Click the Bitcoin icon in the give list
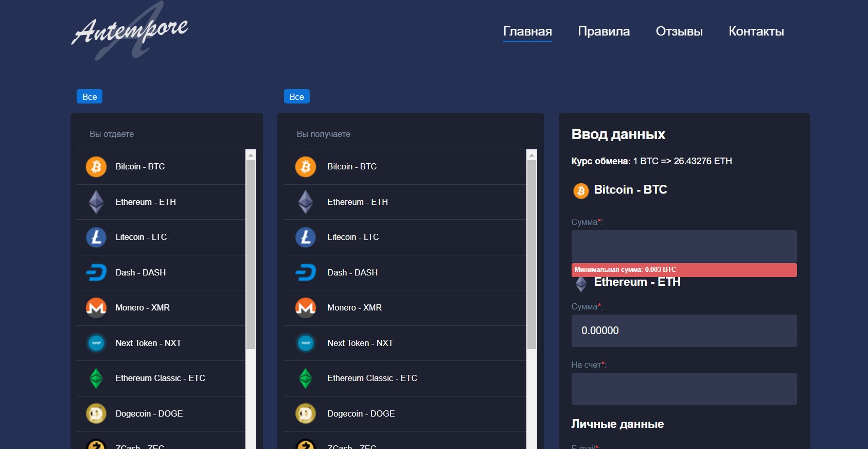868x449 pixels. (96, 167)
